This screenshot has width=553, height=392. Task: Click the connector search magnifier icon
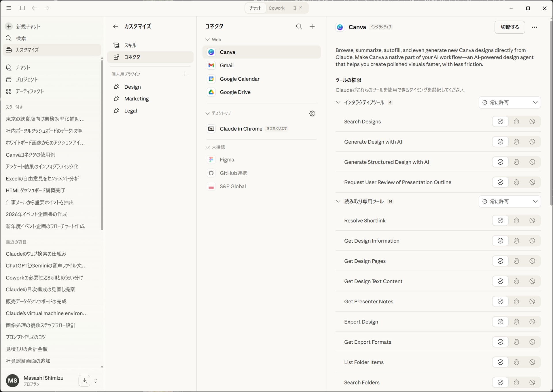point(299,26)
